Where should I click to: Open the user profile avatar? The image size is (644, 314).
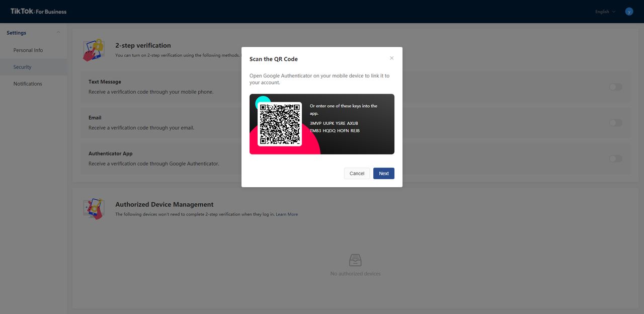[629, 11]
